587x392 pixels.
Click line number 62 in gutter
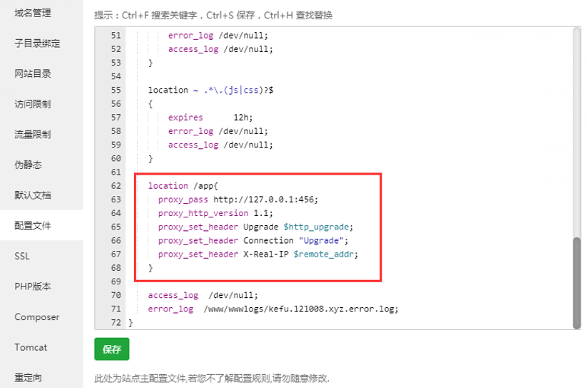click(116, 185)
